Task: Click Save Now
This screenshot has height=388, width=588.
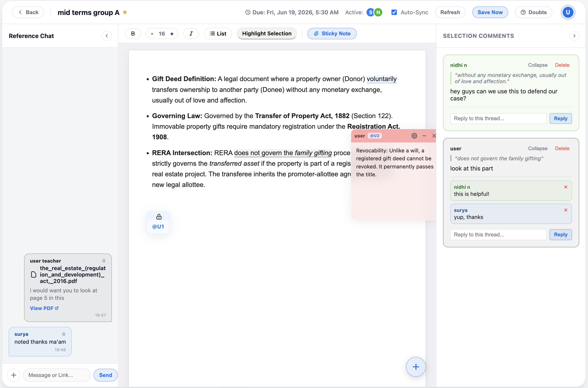Action: 490,12
